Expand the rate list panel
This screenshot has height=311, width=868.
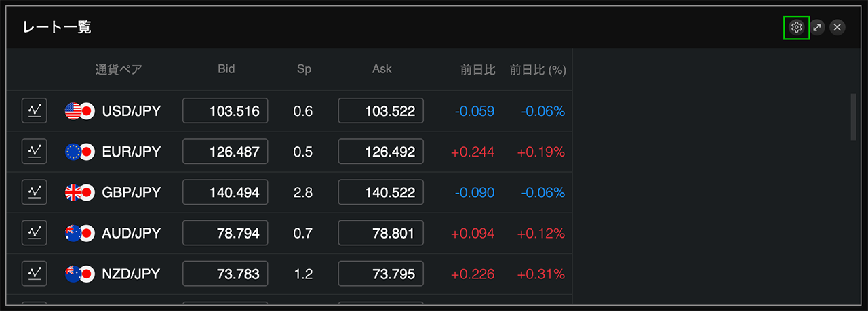[817, 27]
